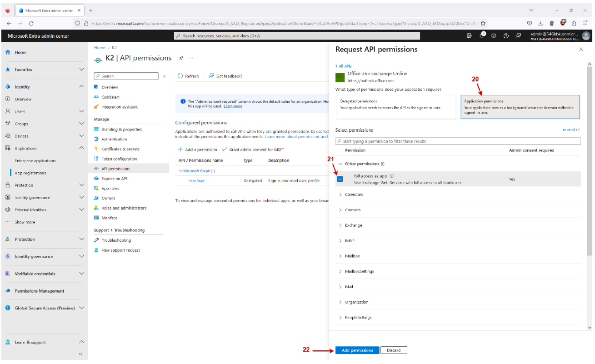Uncheck the full_access_as_app checkbox

coord(340,179)
